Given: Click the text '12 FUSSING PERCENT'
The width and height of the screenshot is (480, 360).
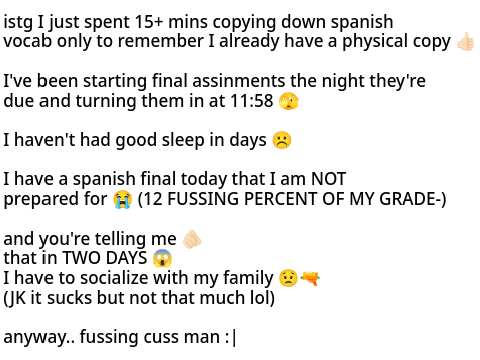Looking at the screenshot, I should (x=227, y=199).
